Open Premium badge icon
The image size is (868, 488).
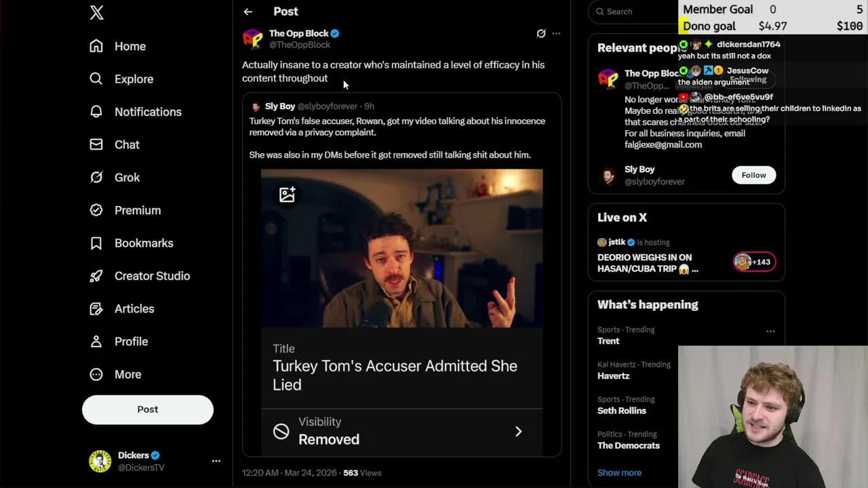pos(96,210)
